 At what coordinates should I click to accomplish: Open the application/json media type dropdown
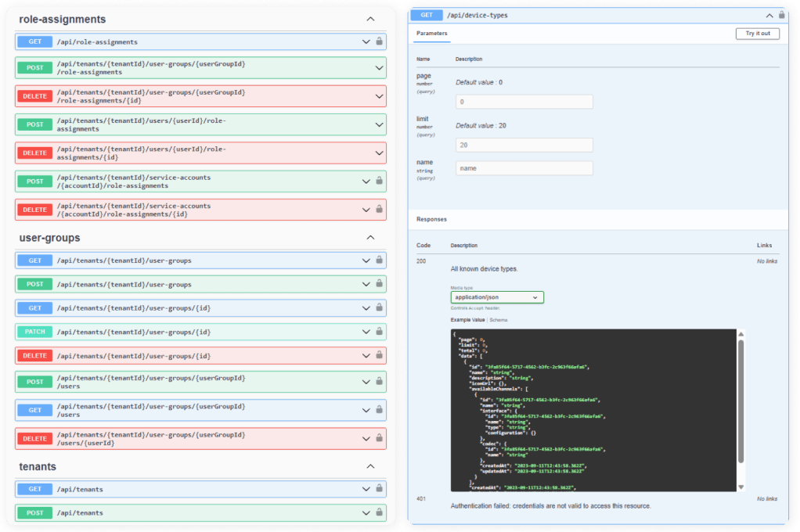click(x=497, y=297)
